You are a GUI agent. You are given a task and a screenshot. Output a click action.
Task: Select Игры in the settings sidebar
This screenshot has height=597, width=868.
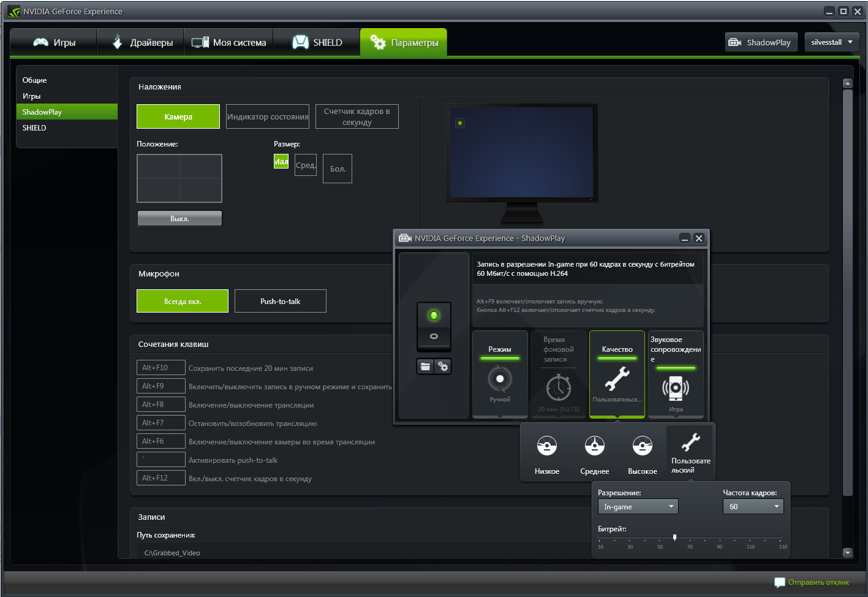pos(67,96)
